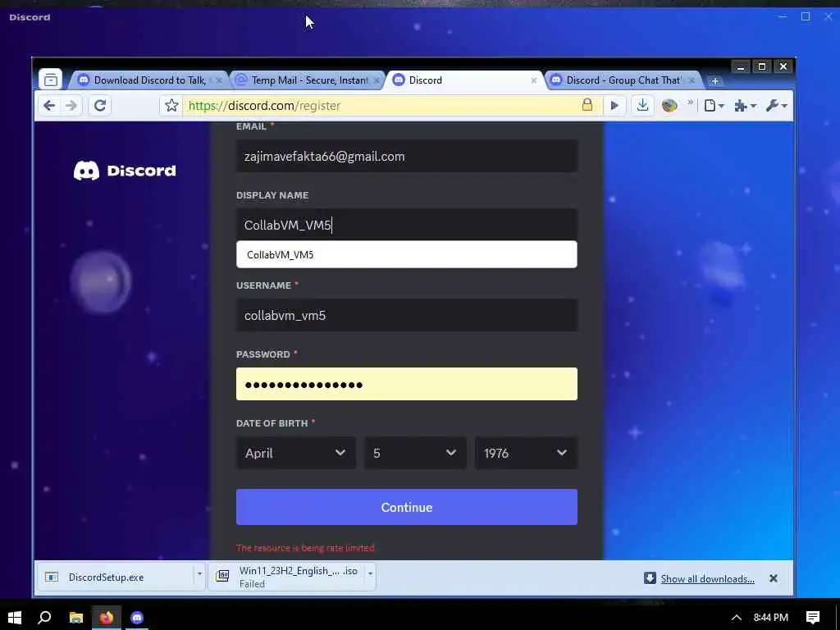
Task: Click the padlock icon in address bar
Action: (x=587, y=105)
